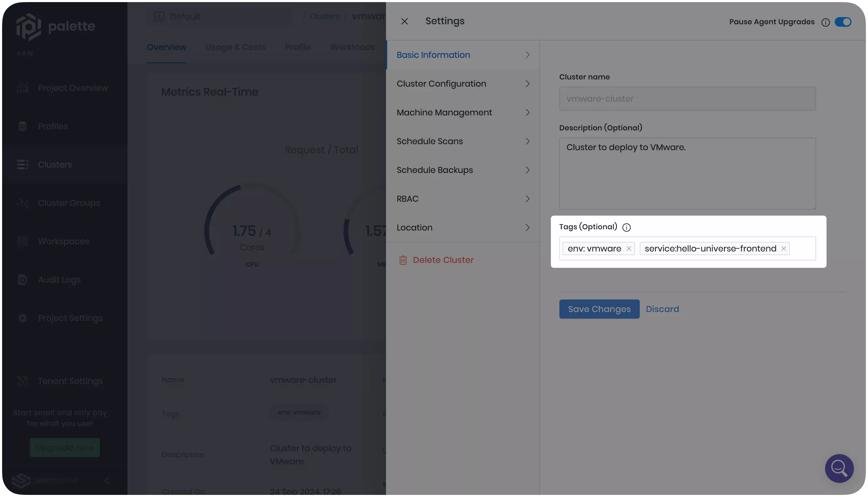Select the Tenant Settings wrench icon
868x497 pixels.
[22, 381]
